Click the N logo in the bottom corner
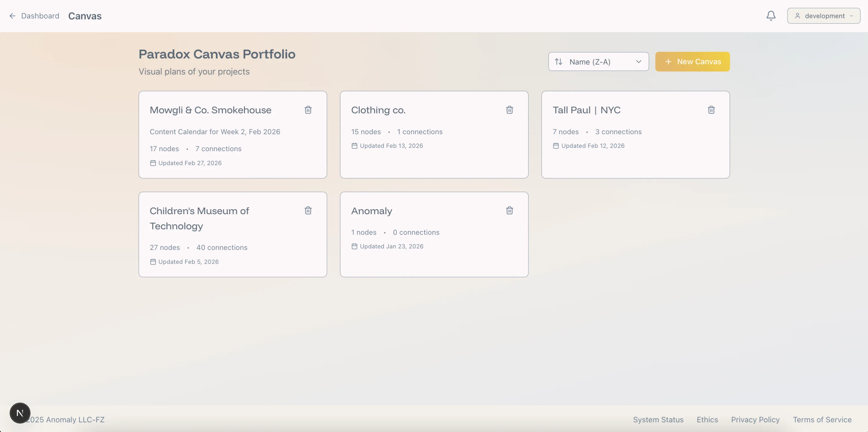The image size is (868, 432). (x=20, y=413)
